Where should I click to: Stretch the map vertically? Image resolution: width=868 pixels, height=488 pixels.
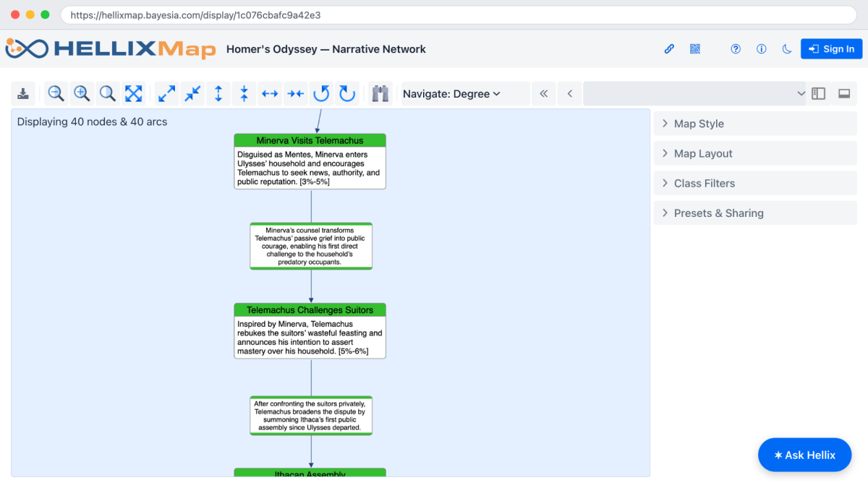(218, 93)
